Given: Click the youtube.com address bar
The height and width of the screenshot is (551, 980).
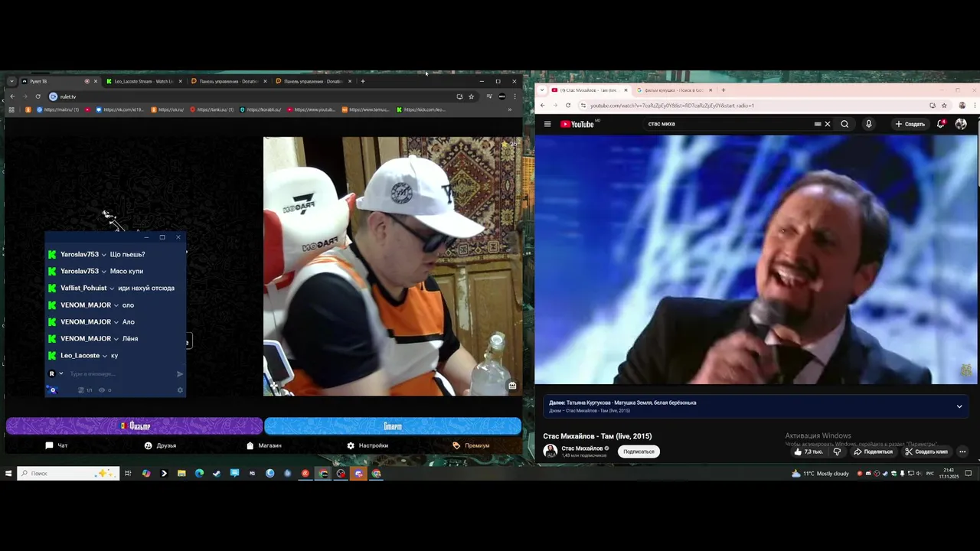Looking at the screenshot, I should pyautogui.click(x=750, y=106).
